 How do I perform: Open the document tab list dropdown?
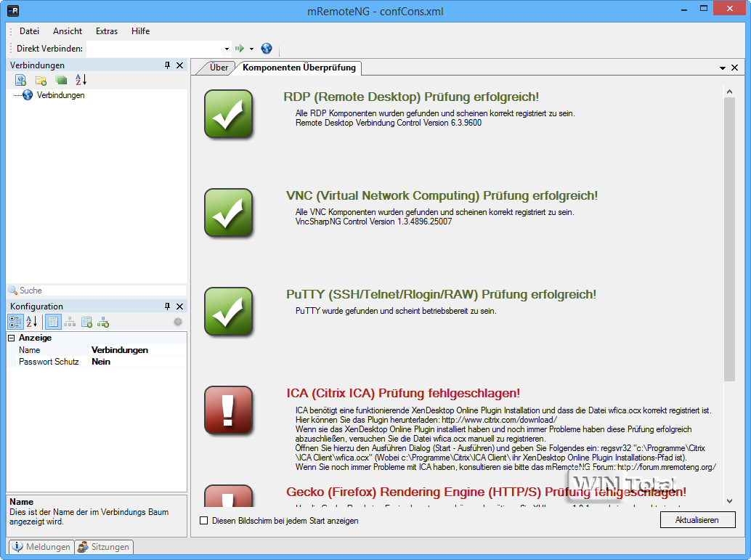tap(722, 68)
